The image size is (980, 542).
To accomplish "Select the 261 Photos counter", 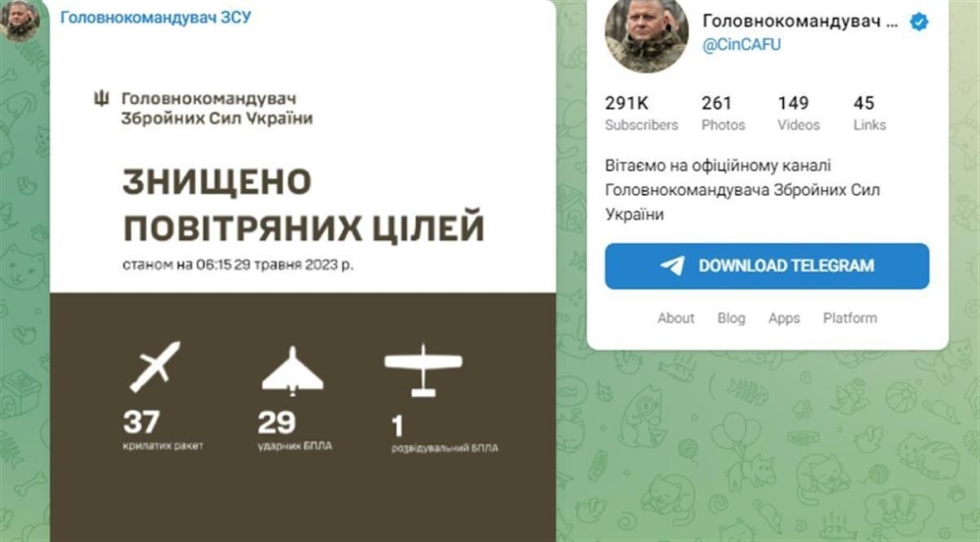I will coord(723,113).
